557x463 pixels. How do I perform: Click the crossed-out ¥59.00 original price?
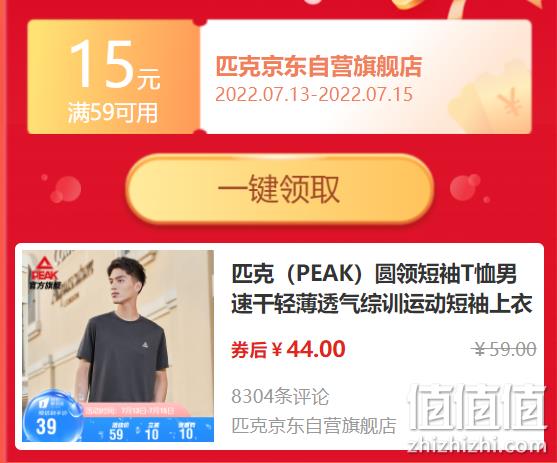pos(504,349)
